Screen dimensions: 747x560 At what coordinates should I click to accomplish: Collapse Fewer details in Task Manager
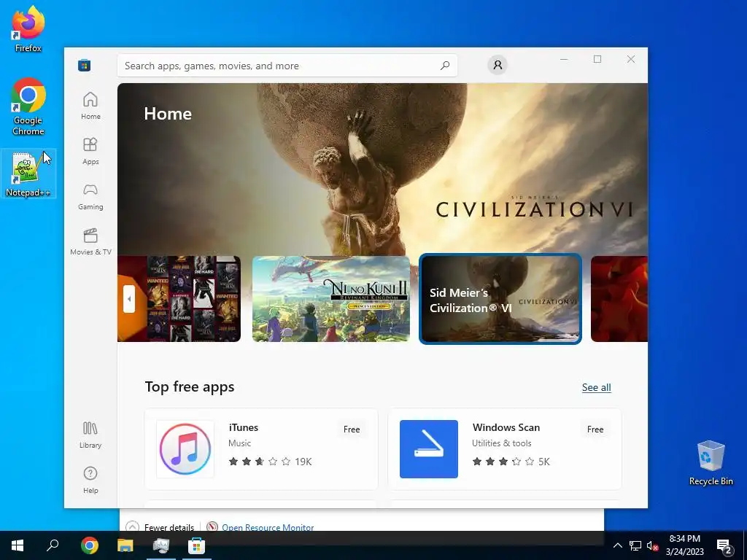[160, 527]
